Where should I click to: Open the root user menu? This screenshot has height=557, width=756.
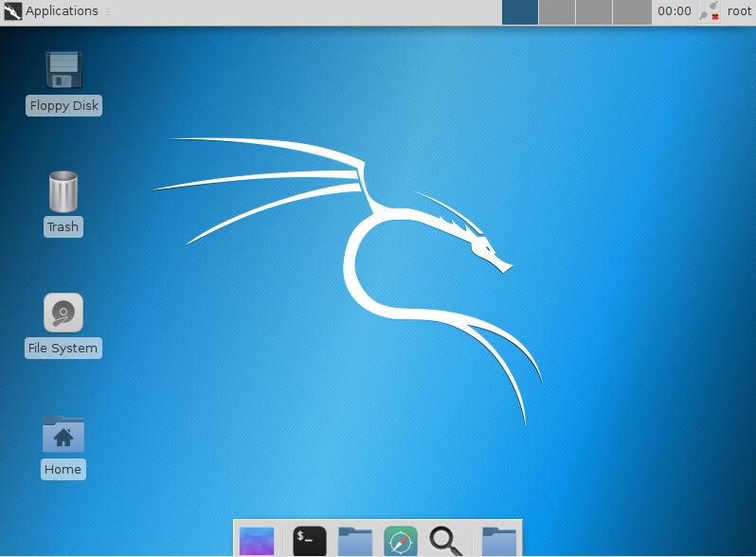click(x=739, y=11)
